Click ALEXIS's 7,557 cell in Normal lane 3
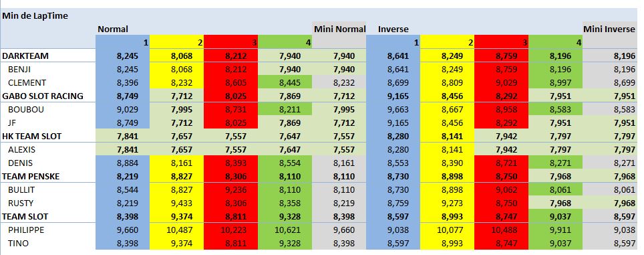The height and width of the screenshot is (255, 644). click(x=231, y=150)
